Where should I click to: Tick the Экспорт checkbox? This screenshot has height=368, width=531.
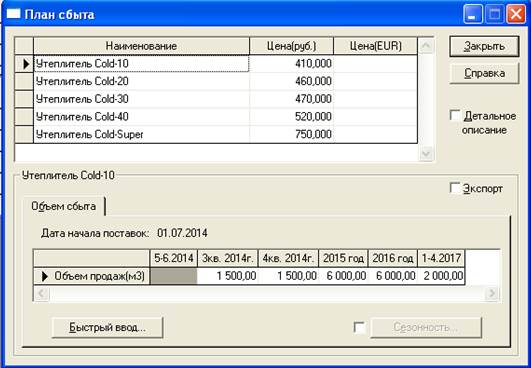point(455,188)
